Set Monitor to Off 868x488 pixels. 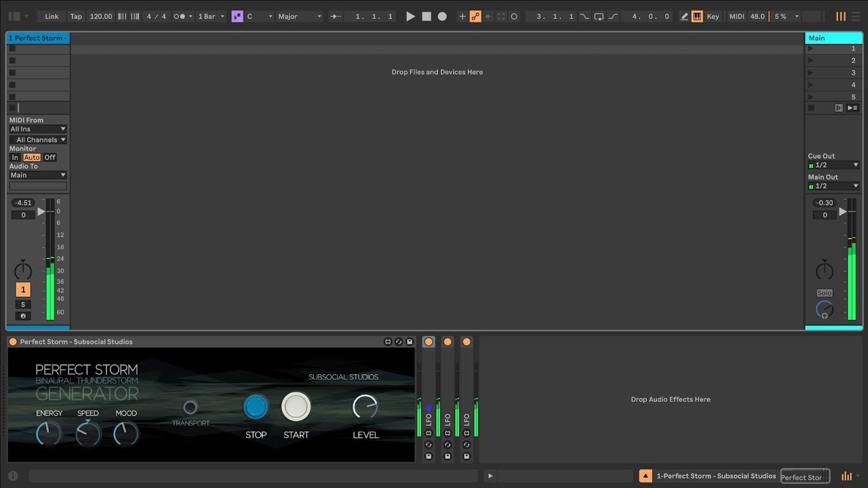tap(50, 157)
